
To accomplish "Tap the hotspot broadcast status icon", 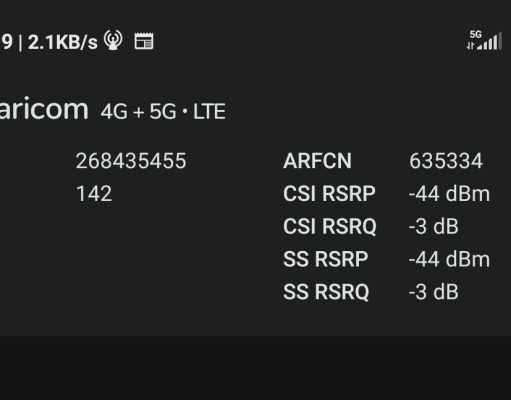I will pos(113,40).
